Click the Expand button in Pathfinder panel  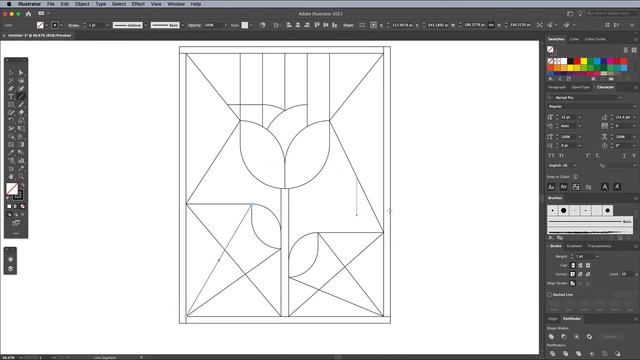pyautogui.click(x=610, y=337)
